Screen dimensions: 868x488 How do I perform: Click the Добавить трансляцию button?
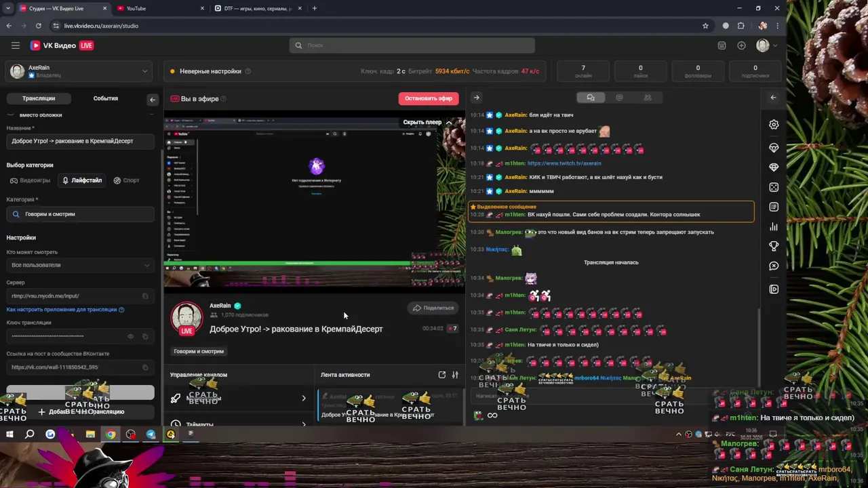(x=81, y=411)
